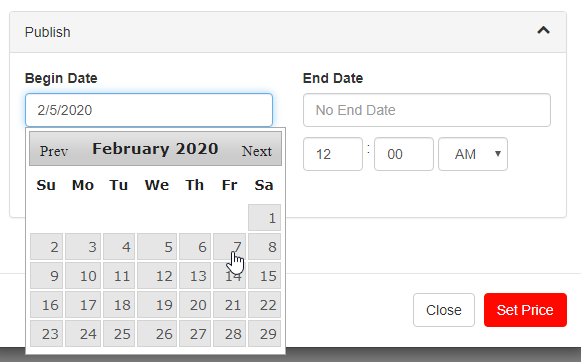Viewport: 581px width, 362px height.
Task: Select February 1 in the calendar
Action: pyautogui.click(x=264, y=217)
